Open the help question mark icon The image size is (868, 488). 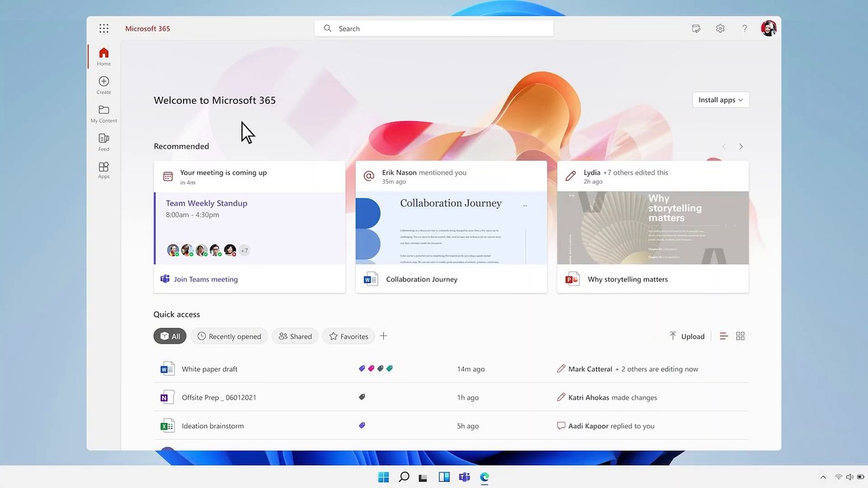click(745, 28)
